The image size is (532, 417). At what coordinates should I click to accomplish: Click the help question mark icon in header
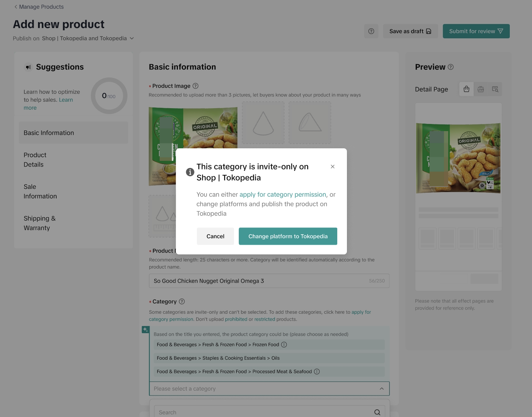click(x=371, y=31)
